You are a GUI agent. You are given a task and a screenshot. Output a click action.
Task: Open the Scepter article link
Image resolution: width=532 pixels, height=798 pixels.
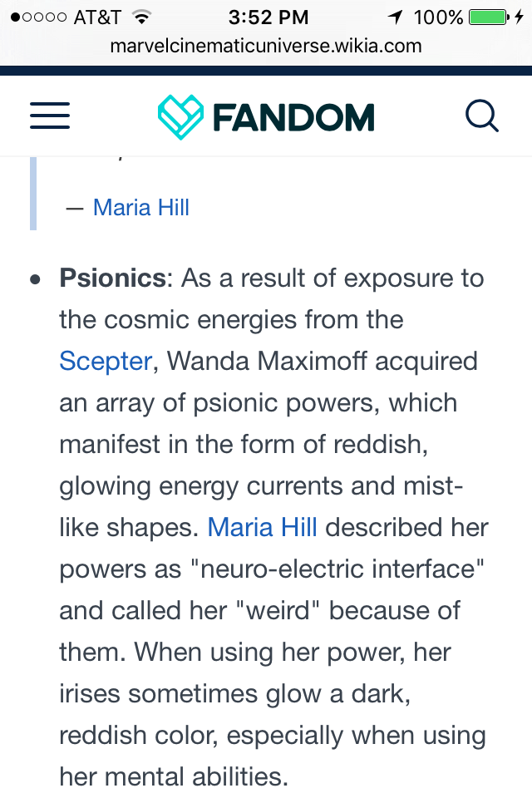pos(106,361)
